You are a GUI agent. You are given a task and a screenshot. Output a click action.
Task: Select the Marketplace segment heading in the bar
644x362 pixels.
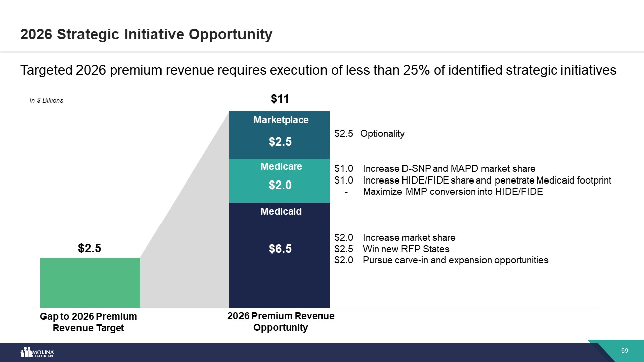[x=281, y=120]
